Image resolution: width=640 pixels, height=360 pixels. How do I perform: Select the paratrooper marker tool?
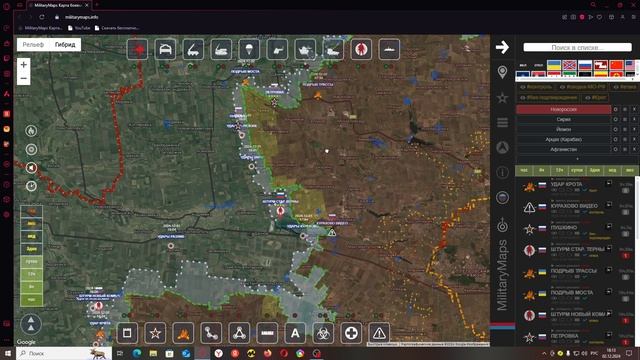249,49
